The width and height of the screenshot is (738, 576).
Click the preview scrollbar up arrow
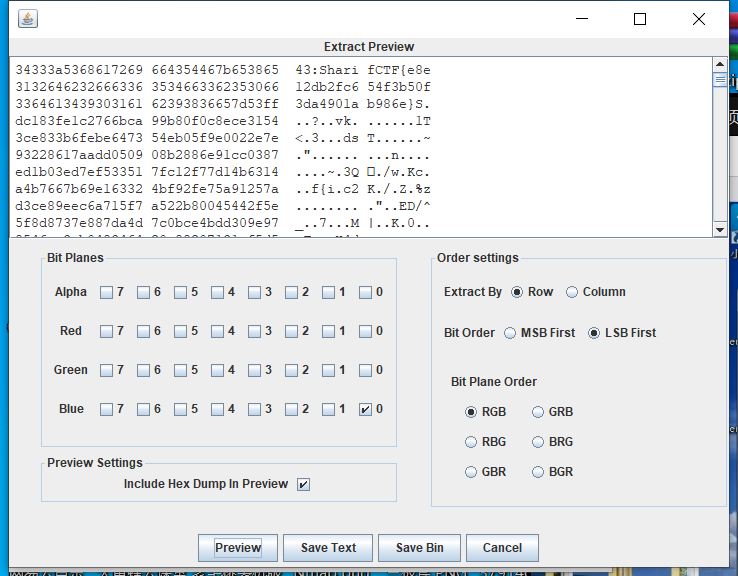click(720, 64)
